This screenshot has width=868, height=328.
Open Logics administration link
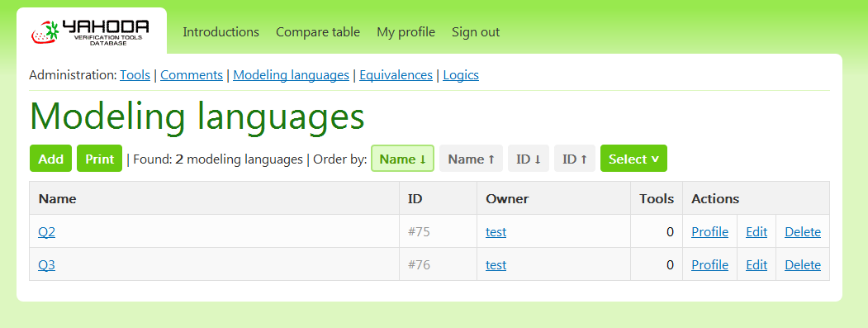(461, 75)
